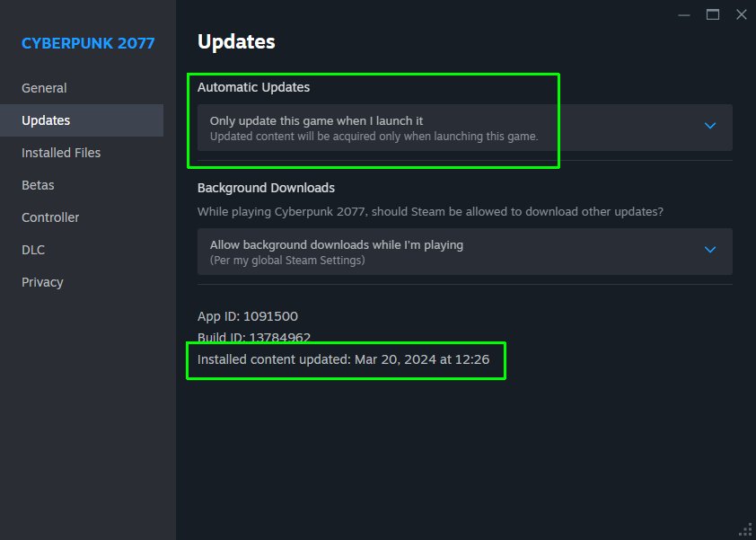Click the Build ID: 13784962 text
Image resolution: width=756 pixels, height=540 pixels.
pos(253,337)
